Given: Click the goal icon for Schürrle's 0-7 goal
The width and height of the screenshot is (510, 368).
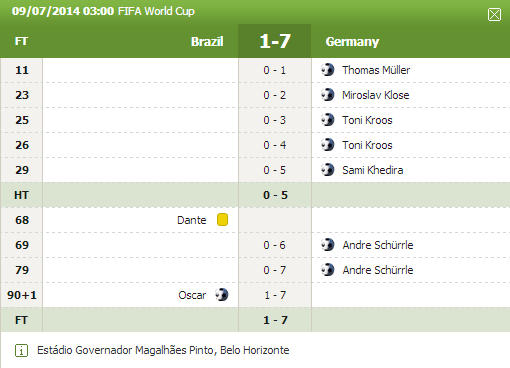Looking at the screenshot, I should (x=328, y=270).
